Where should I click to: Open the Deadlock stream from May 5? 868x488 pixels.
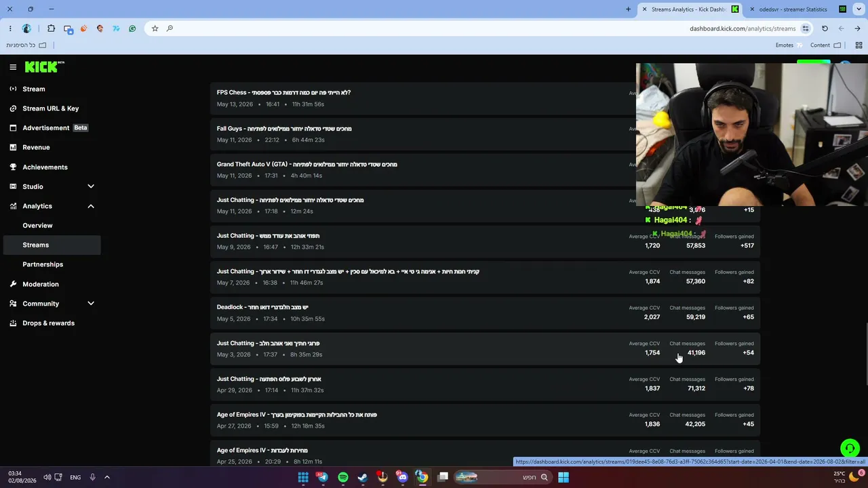coord(485,313)
